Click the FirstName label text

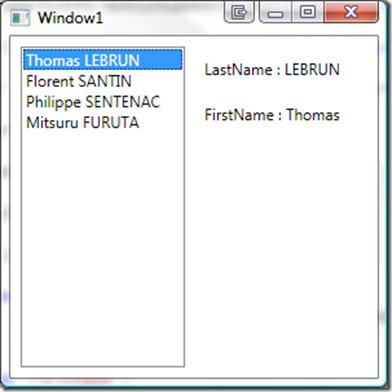[x=239, y=115]
